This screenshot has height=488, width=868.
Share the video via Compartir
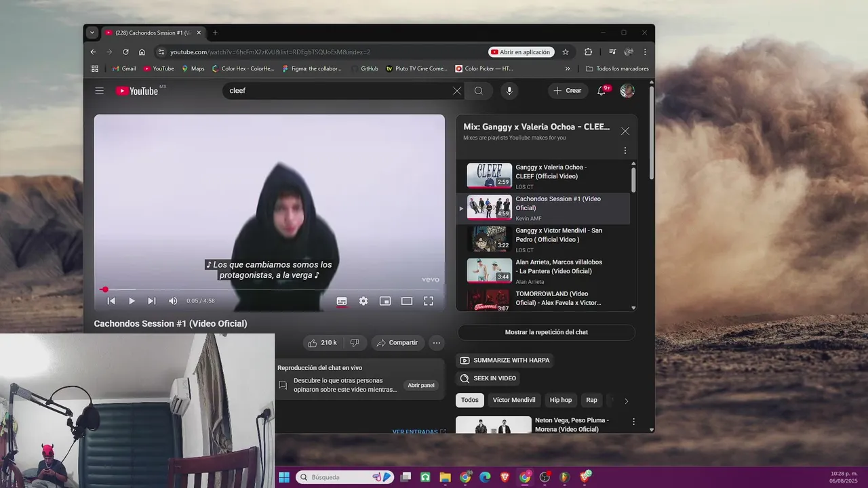pos(398,343)
